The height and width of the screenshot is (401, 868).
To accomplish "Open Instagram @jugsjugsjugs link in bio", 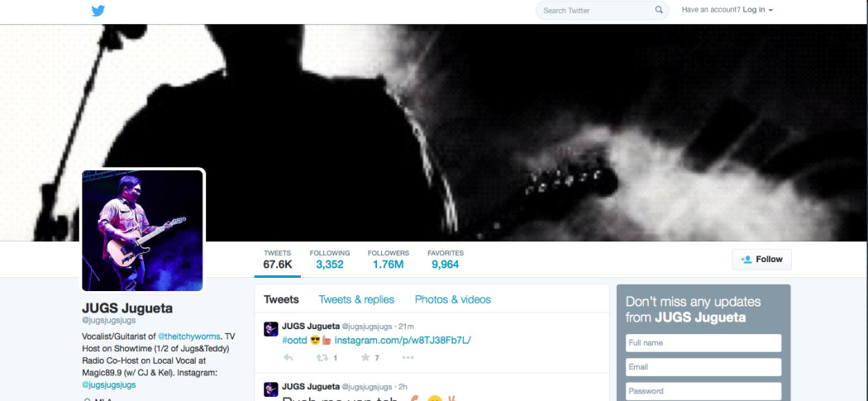I will [x=109, y=384].
